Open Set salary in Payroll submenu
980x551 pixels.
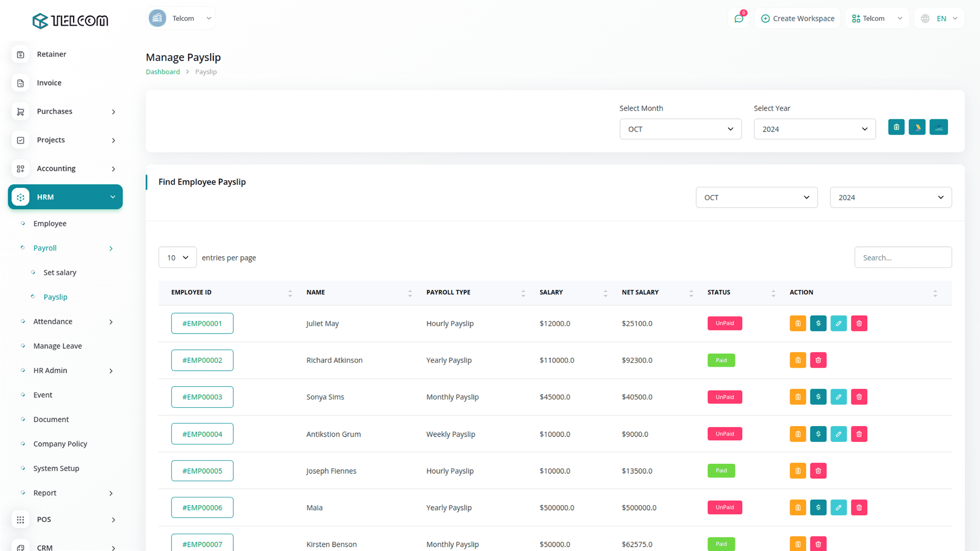60,272
